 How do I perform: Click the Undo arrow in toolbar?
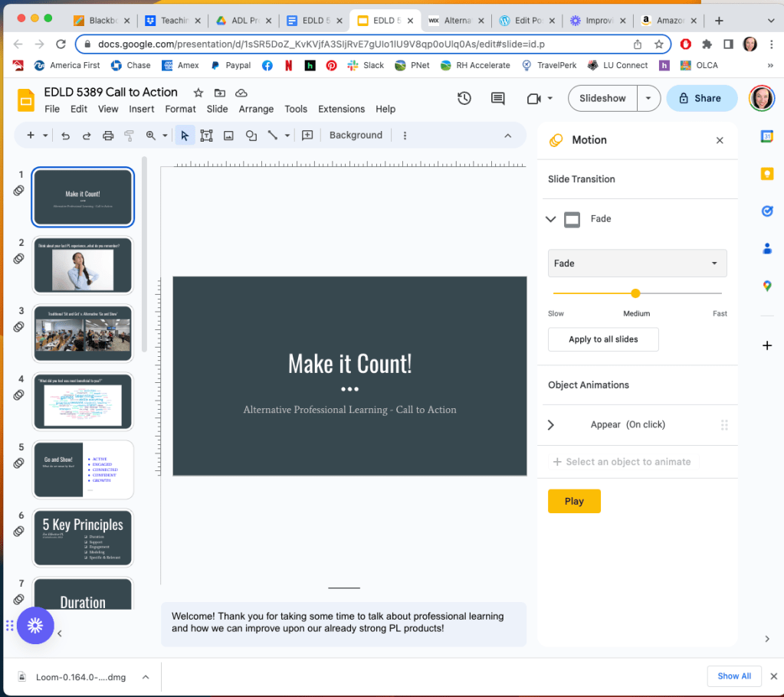point(65,136)
